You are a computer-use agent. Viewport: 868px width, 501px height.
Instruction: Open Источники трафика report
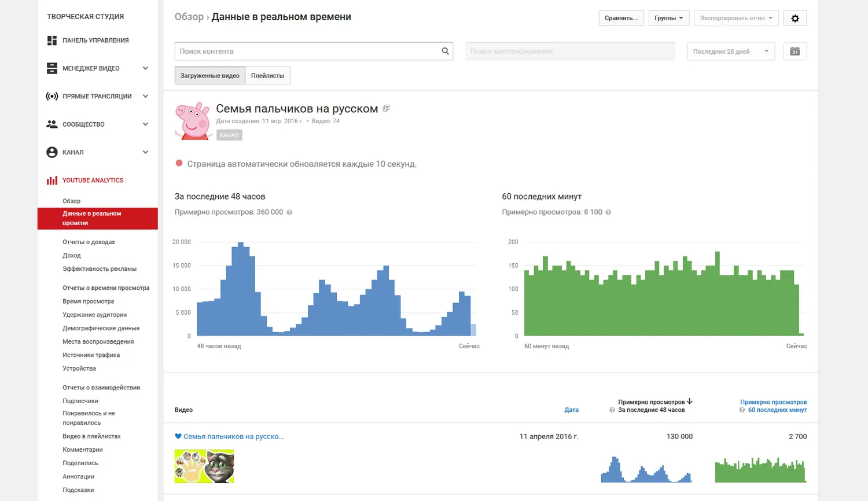click(91, 355)
